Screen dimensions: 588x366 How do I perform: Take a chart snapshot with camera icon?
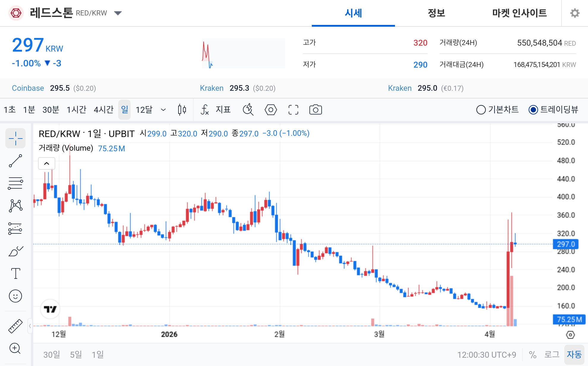(315, 110)
